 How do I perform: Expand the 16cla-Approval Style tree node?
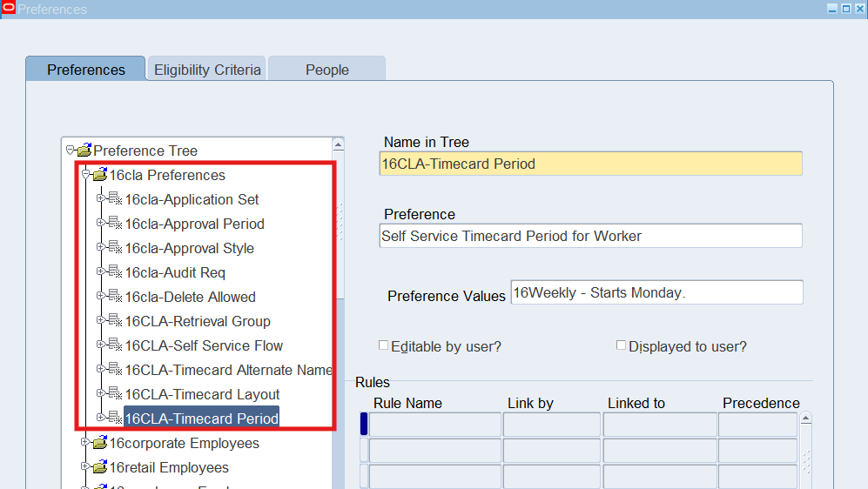(100, 248)
